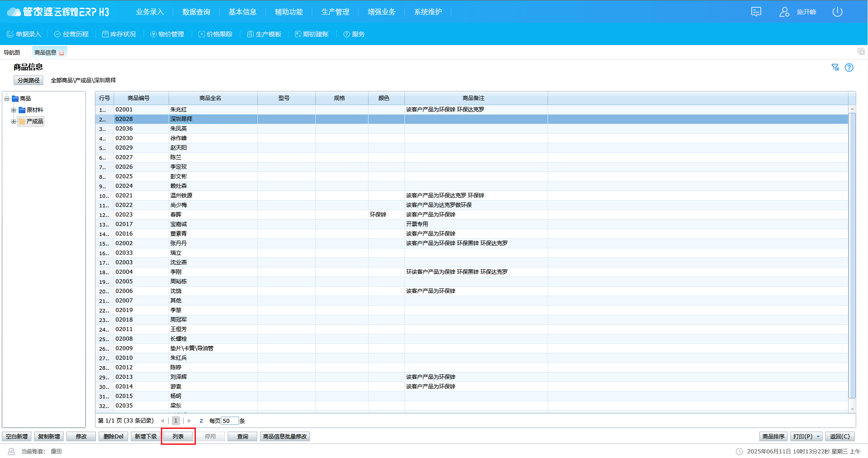
Task: Expand the 原材料 tree node
Action: click(14, 110)
